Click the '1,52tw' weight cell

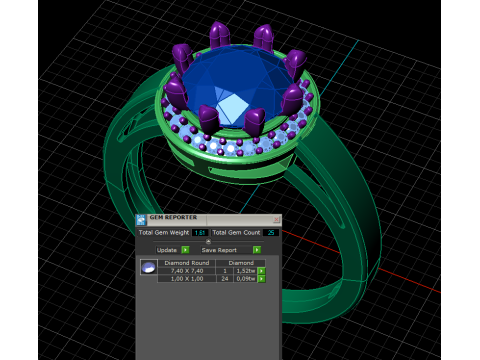(x=246, y=271)
